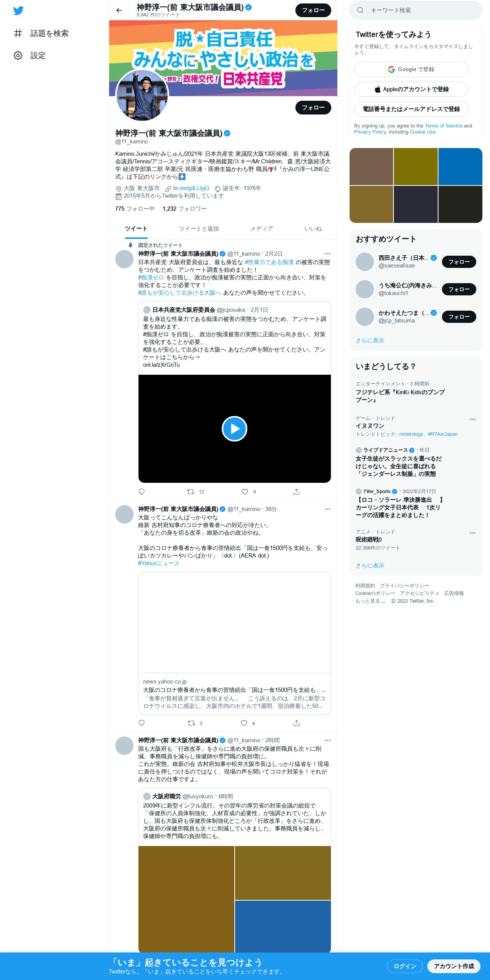This screenshot has height=980, width=490.
Task: Open news.yahoo.co.jp link card
Action: 234,643
